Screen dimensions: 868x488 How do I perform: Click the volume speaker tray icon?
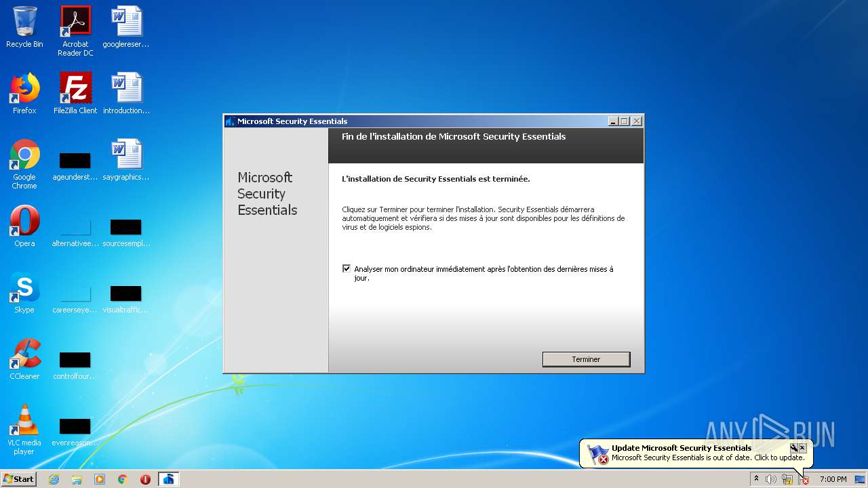tap(771, 479)
